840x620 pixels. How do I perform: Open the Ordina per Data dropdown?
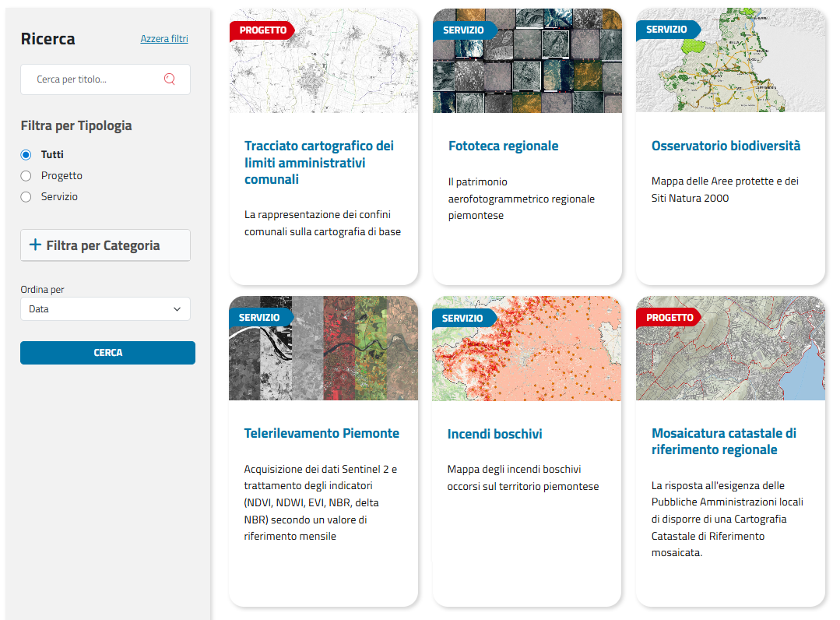pos(105,308)
